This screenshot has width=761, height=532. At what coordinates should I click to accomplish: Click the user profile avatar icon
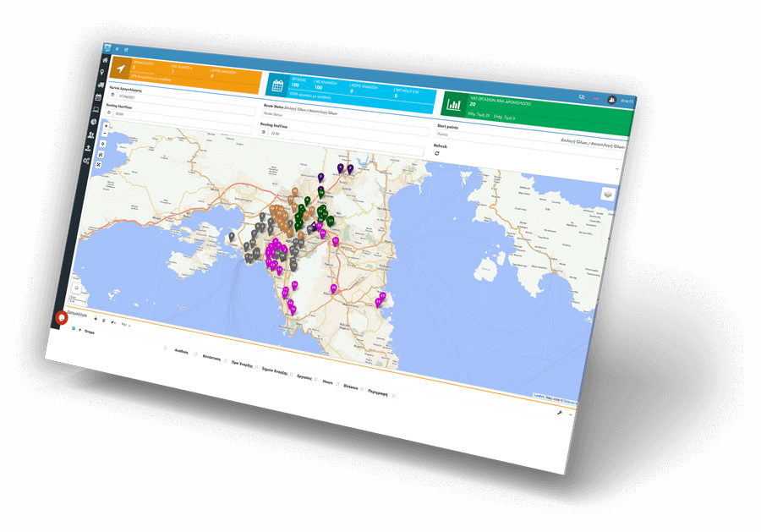[611, 99]
